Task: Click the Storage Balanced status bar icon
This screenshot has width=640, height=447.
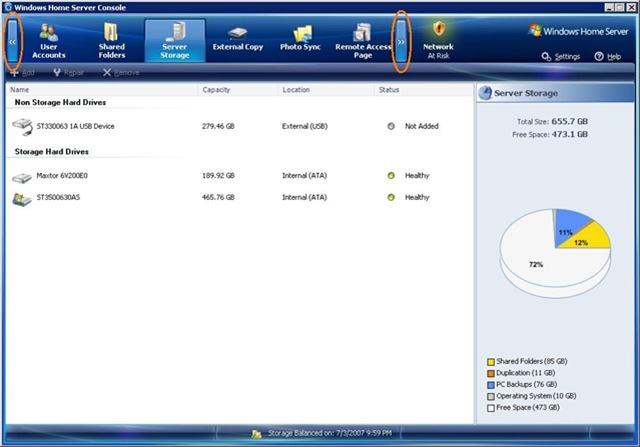Action: coord(256,434)
